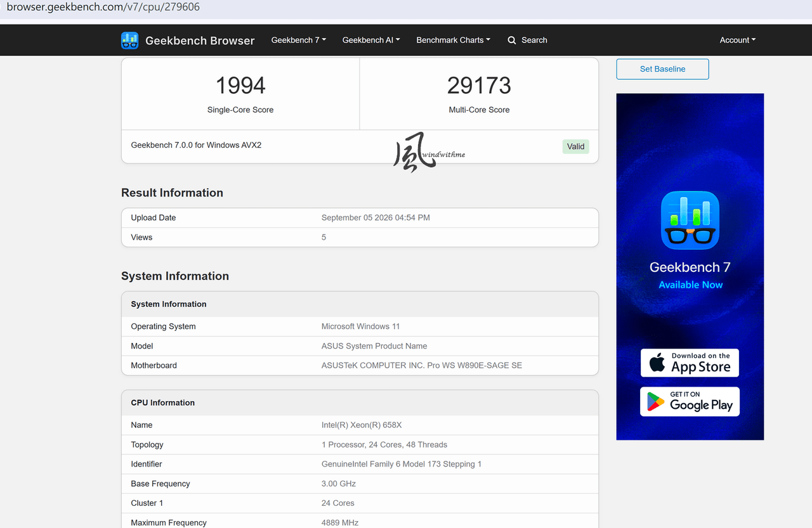Click the search magnifier icon
The height and width of the screenshot is (528, 812).
click(x=512, y=40)
